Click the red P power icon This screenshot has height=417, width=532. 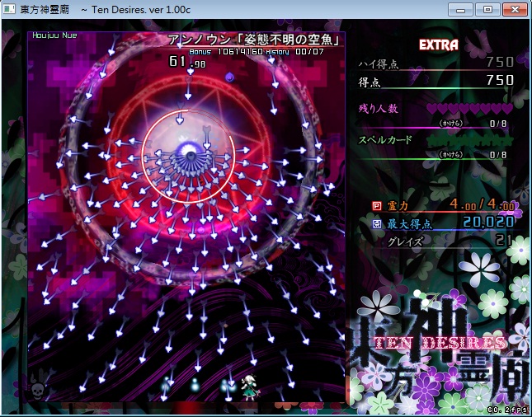(x=377, y=205)
